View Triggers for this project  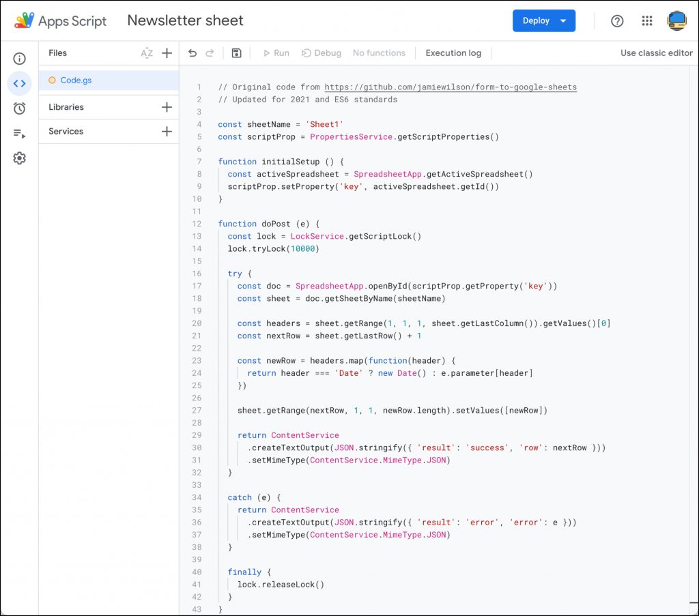(x=19, y=108)
